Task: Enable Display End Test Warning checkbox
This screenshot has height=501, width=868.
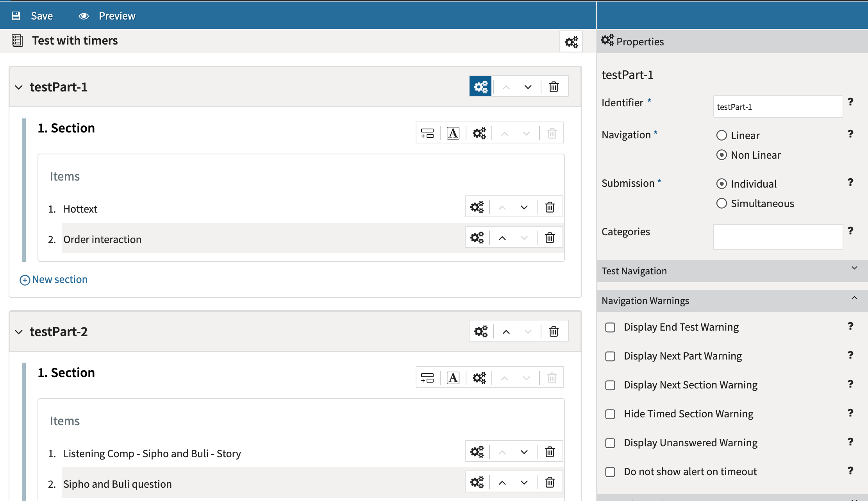Action: click(611, 327)
